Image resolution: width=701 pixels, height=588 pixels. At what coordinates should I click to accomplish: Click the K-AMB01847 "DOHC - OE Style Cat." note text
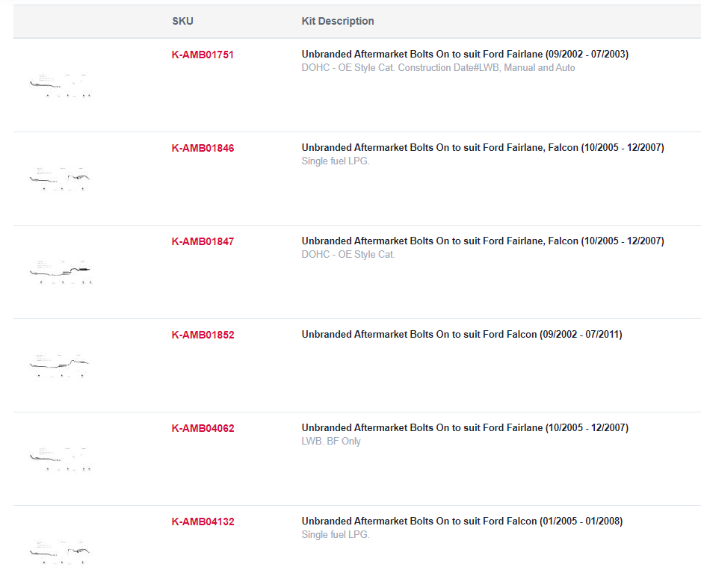pos(348,254)
